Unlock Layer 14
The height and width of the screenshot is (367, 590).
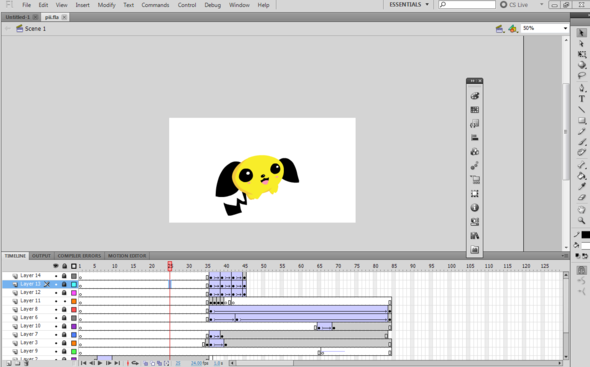click(64, 276)
